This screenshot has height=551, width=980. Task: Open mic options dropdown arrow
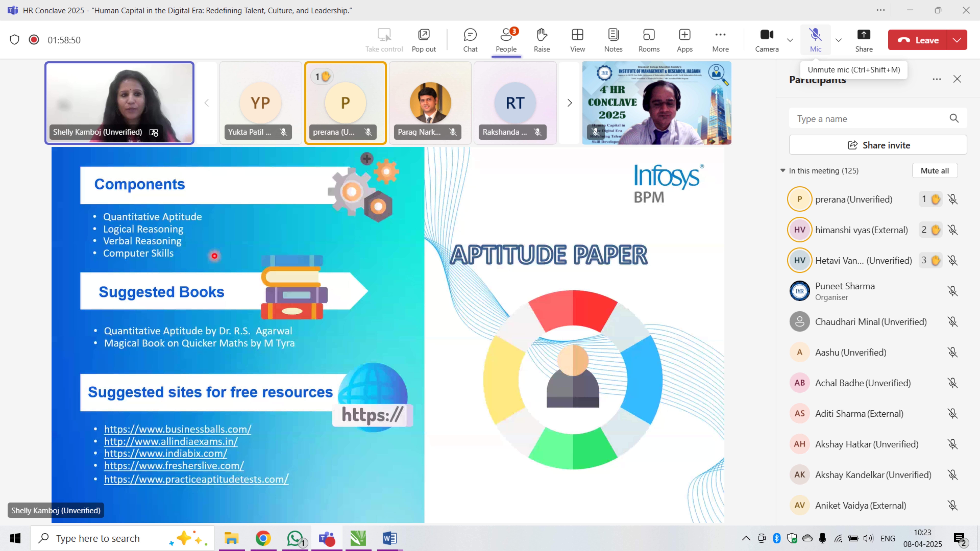coord(839,40)
